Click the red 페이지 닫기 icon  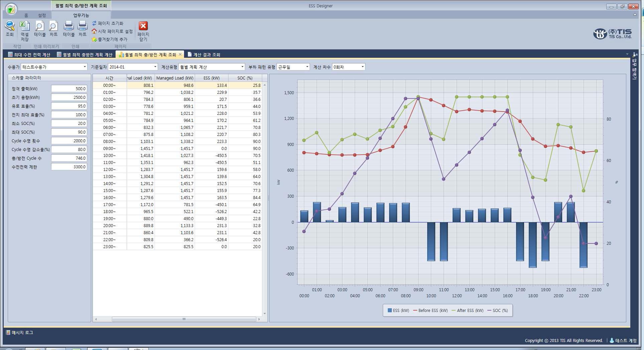coord(143,26)
